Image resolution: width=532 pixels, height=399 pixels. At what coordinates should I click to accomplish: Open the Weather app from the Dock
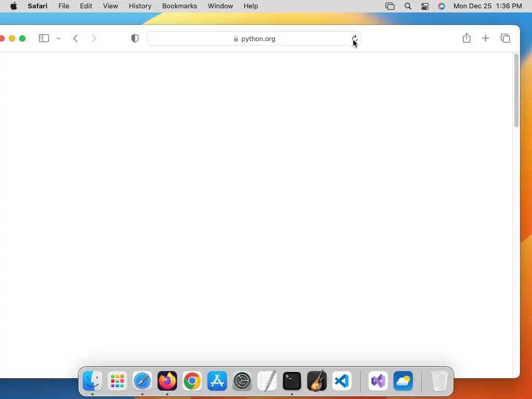coord(403,381)
